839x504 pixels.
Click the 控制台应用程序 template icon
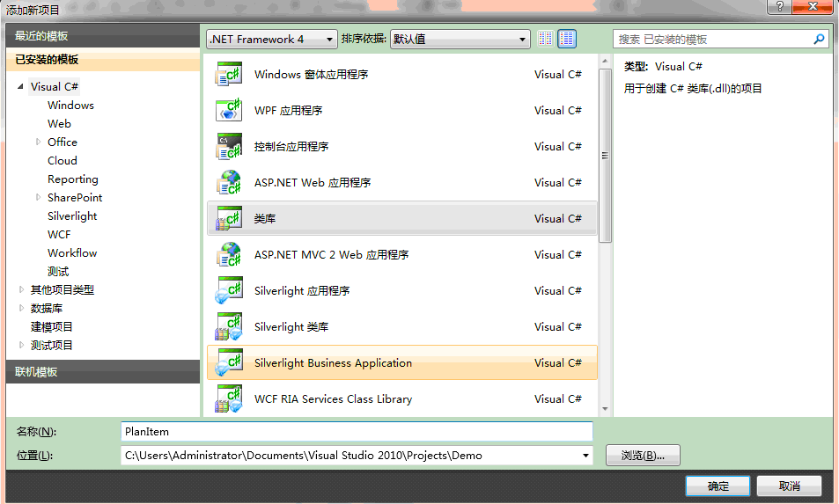coord(229,146)
